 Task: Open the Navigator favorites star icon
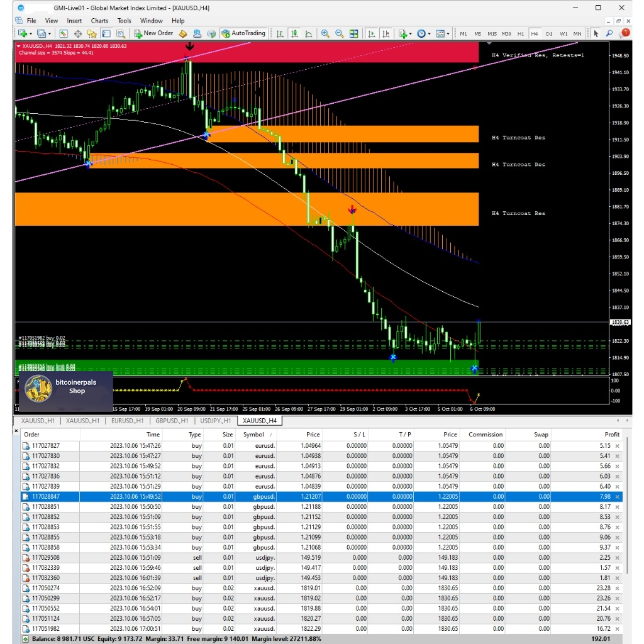pos(92,33)
